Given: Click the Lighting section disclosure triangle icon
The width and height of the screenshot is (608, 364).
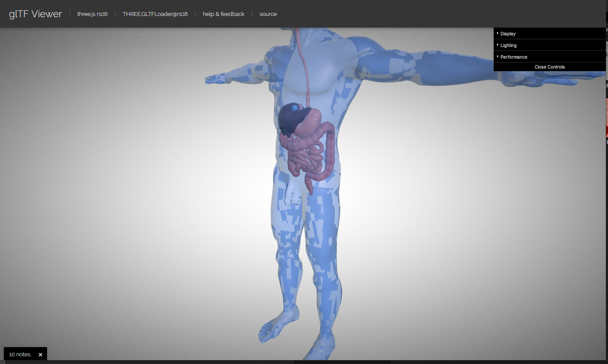Looking at the screenshot, I should coord(498,45).
